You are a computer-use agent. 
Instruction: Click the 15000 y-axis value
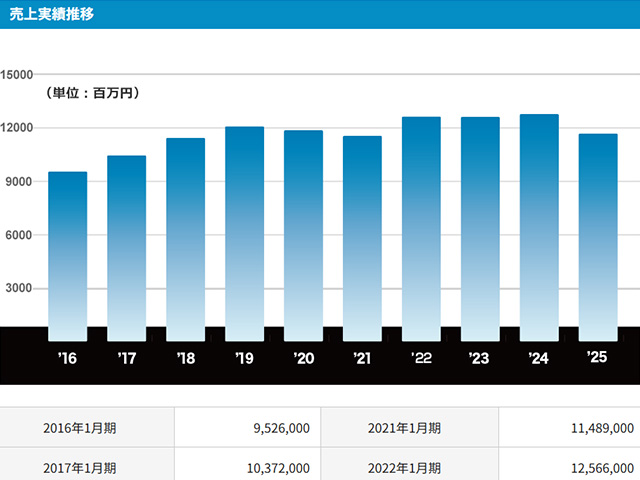(18, 75)
